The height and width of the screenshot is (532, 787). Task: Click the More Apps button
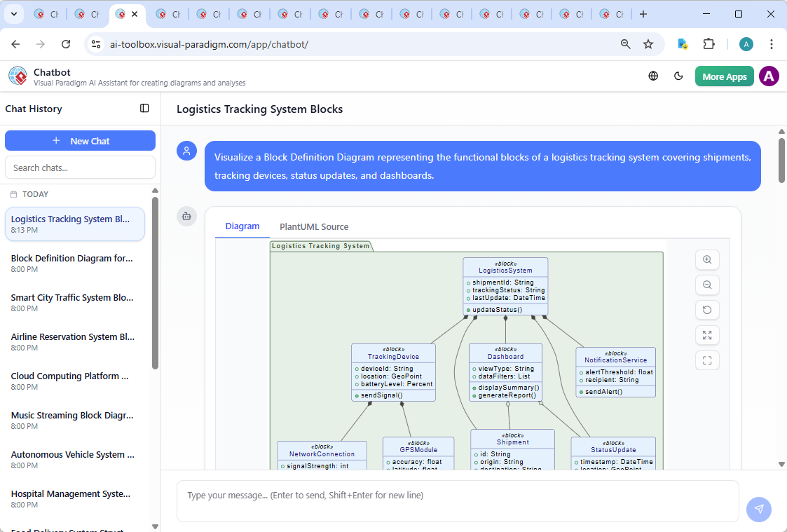[725, 76]
